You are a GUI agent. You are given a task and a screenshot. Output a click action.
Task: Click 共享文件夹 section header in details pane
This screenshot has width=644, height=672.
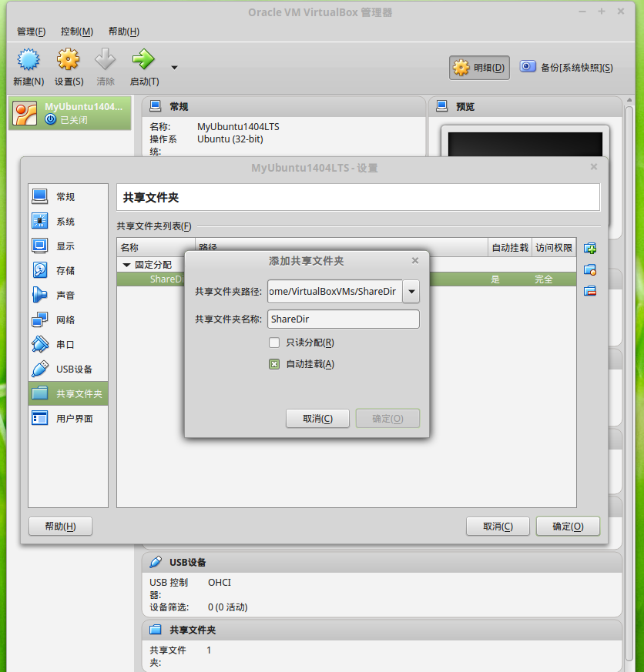pyautogui.click(x=381, y=630)
